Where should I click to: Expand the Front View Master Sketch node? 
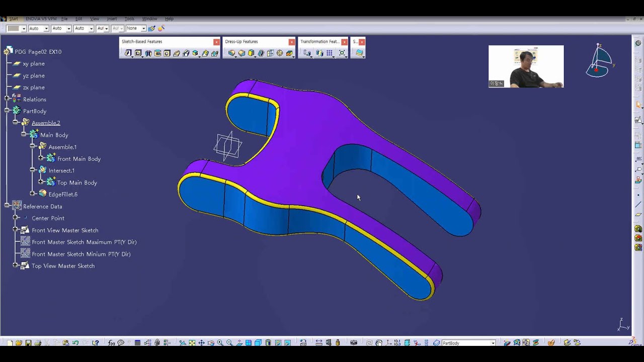click(x=15, y=229)
